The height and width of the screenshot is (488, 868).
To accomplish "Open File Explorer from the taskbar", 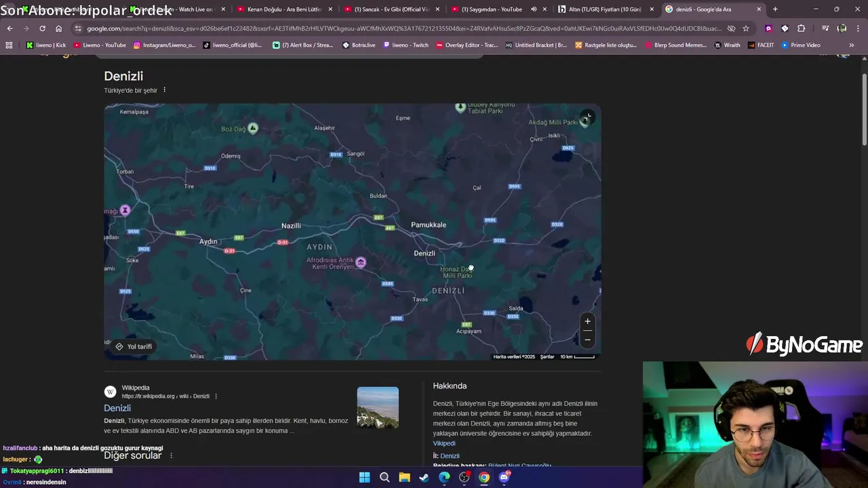I will click(x=404, y=477).
